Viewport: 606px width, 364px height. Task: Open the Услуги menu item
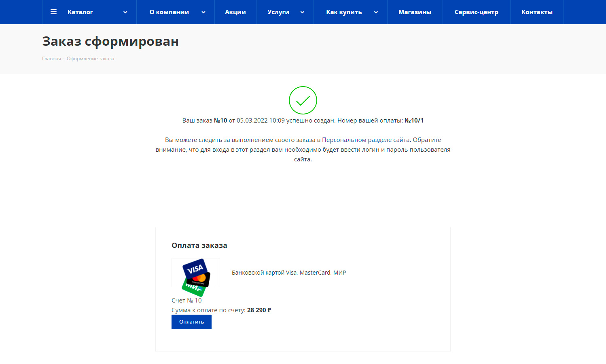[x=278, y=12]
